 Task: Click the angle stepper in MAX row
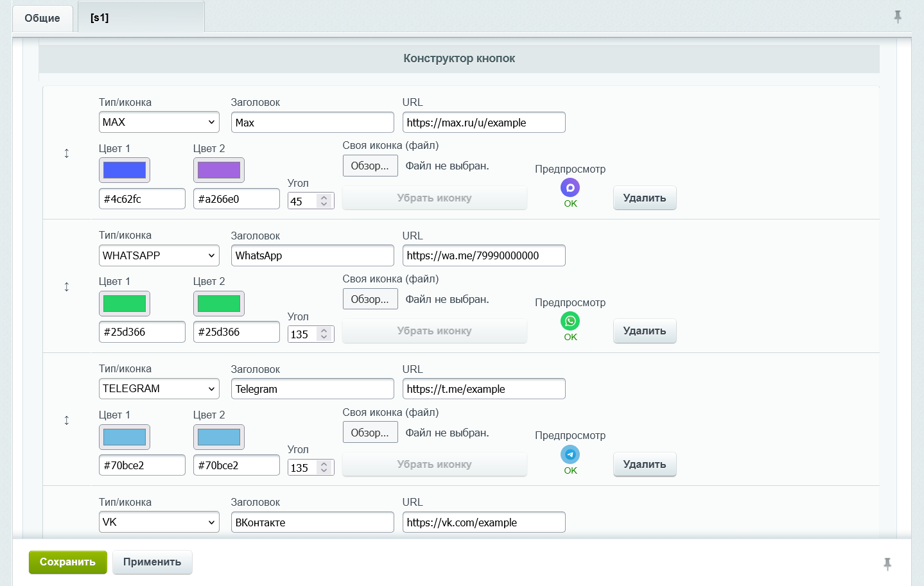324,201
